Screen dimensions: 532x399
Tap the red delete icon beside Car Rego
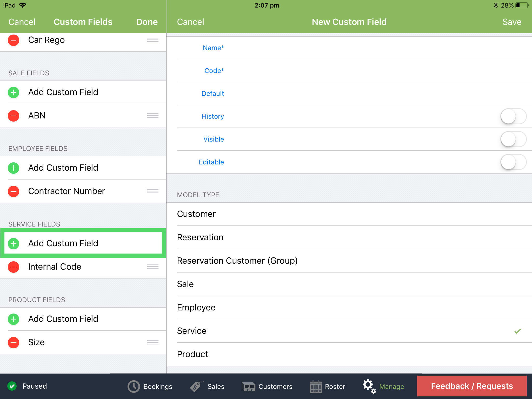click(14, 40)
